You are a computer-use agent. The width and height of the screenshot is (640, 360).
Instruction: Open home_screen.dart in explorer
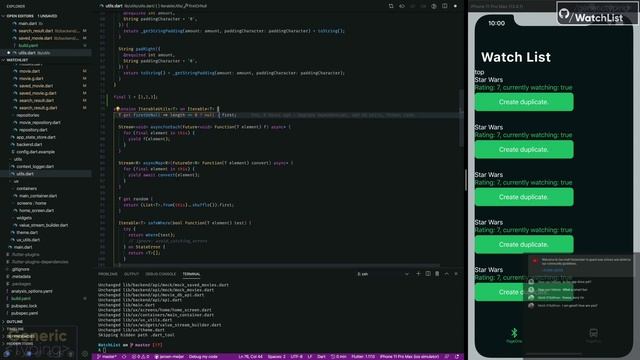36,211
